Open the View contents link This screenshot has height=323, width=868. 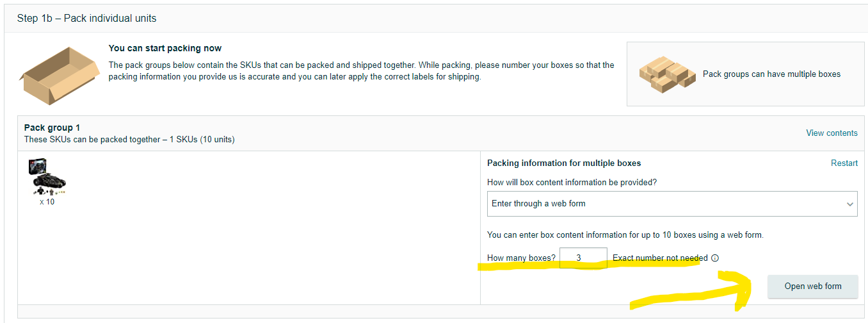coord(832,133)
